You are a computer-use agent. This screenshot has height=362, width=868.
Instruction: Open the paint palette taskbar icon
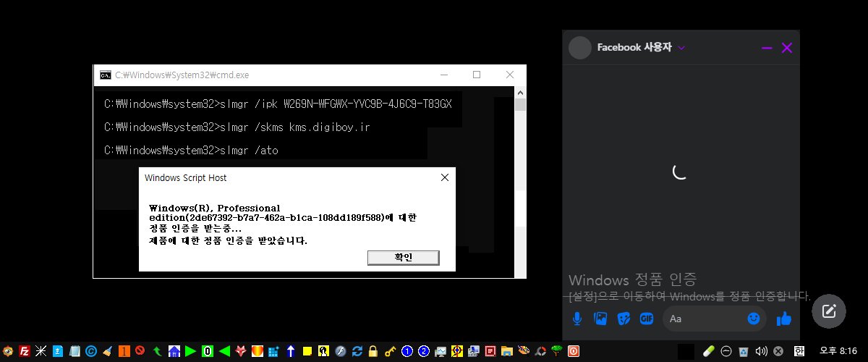524,350
